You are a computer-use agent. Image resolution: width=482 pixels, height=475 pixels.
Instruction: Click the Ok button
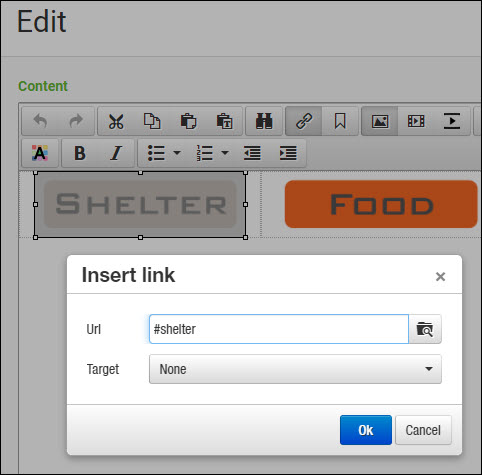point(366,430)
